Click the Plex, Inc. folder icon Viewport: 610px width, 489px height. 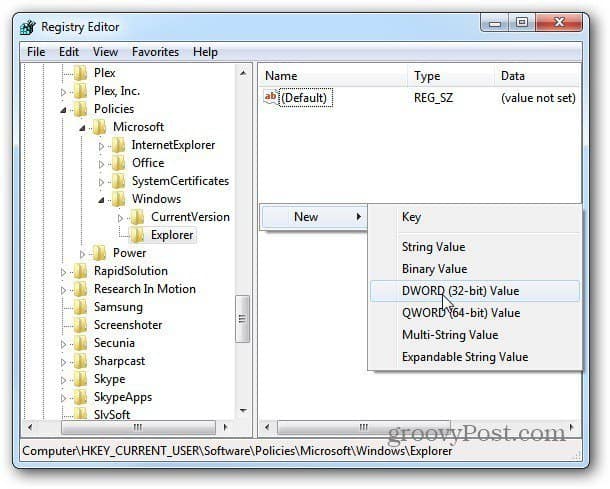click(81, 91)
